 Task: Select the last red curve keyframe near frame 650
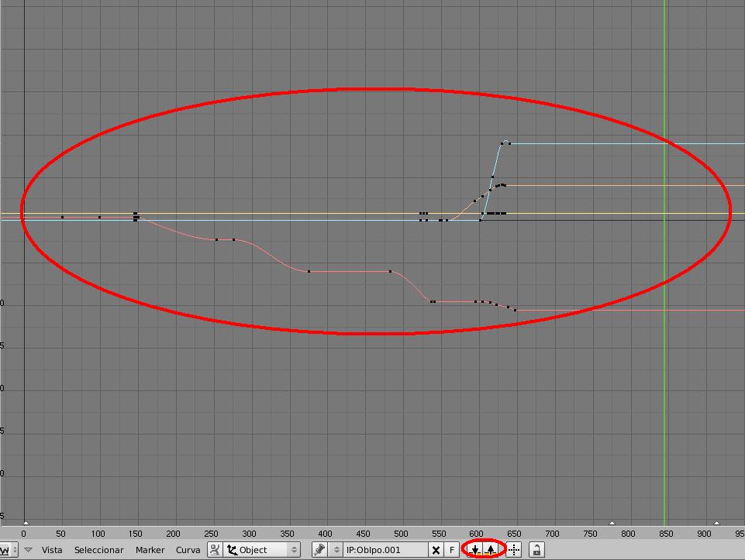(x=515, y=311)
